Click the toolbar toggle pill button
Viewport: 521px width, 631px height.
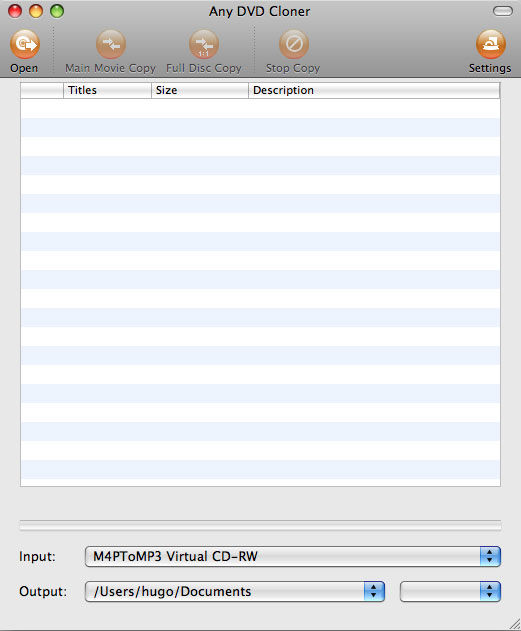click(502, 11)
